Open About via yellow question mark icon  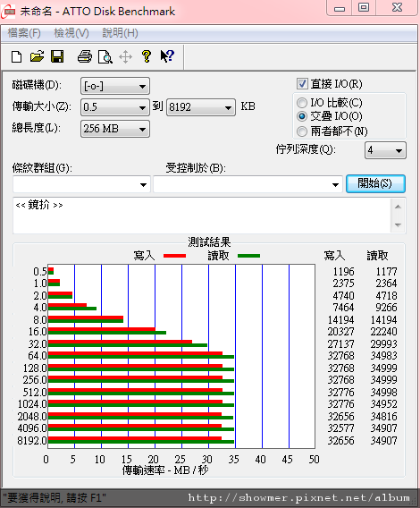coord(147,56)
